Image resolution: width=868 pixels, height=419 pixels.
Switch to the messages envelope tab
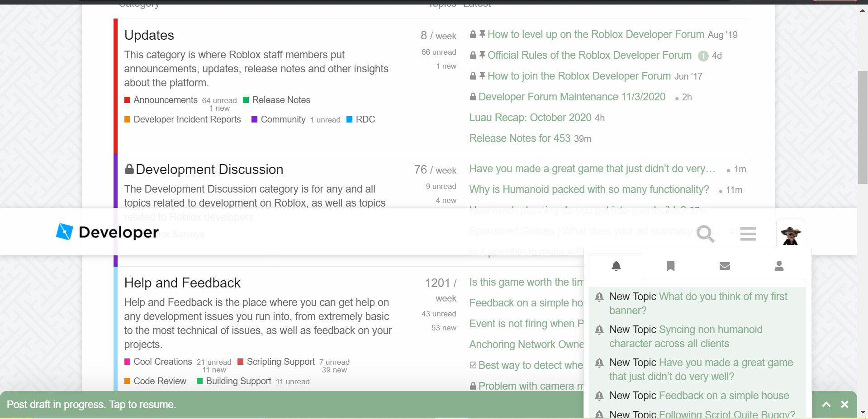point(725,266)
